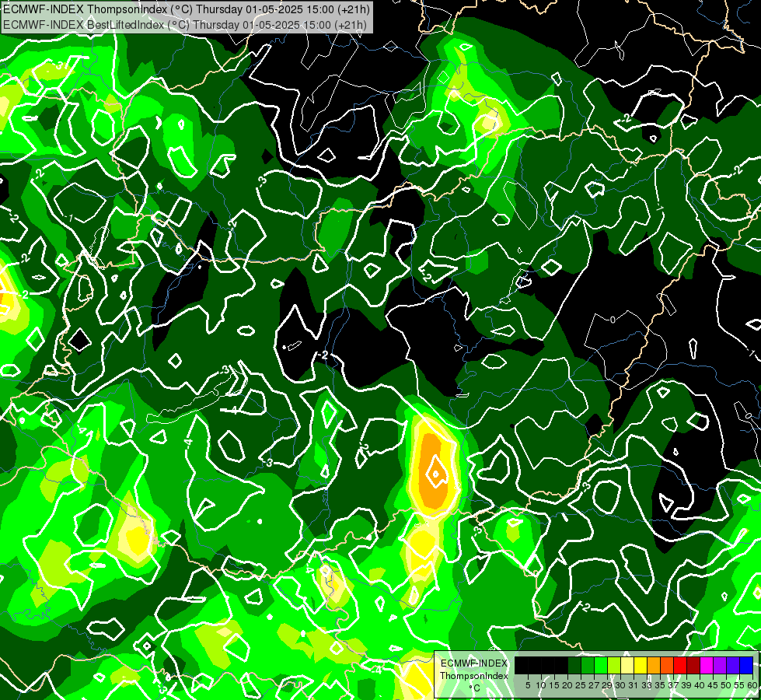Image resolution: width=761 pixels, height=700 pixels.
Task: Pick the black 15–20 legend swatch
Action: point(561,665)
